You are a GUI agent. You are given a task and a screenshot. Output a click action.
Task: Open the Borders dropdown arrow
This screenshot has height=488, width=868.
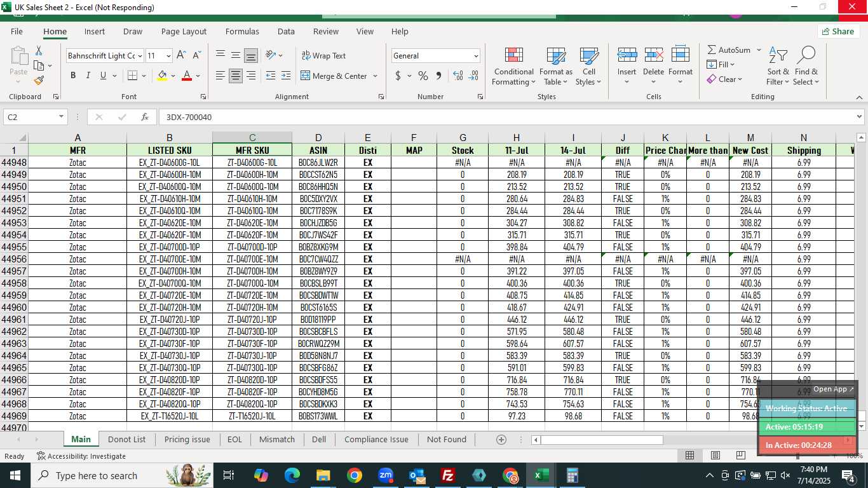144,76
